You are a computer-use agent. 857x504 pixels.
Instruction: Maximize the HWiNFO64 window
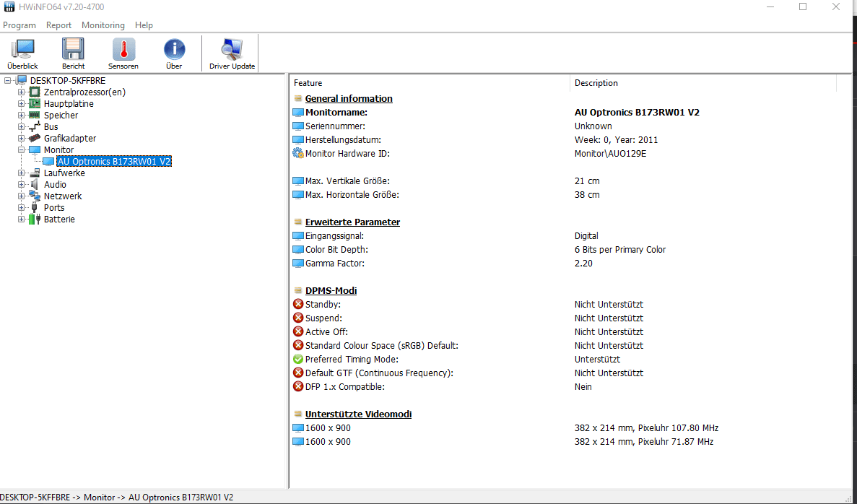(803, 7)
